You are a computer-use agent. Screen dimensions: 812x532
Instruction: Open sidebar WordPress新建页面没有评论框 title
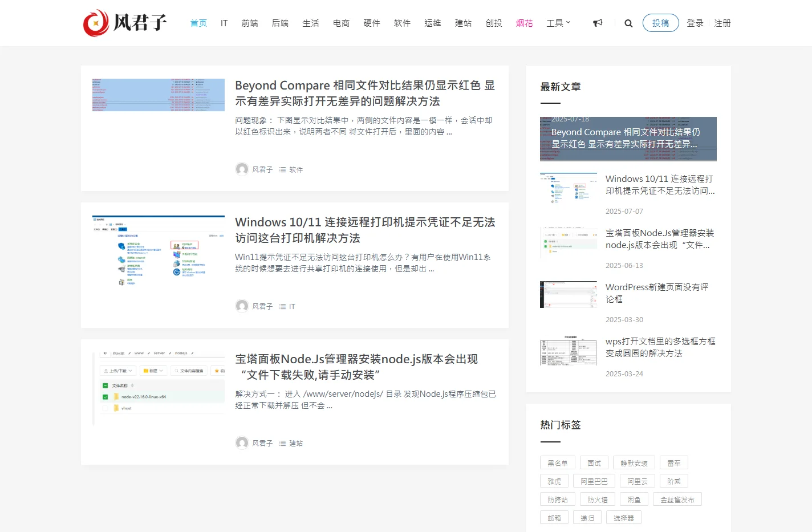(x=657, y=293)
